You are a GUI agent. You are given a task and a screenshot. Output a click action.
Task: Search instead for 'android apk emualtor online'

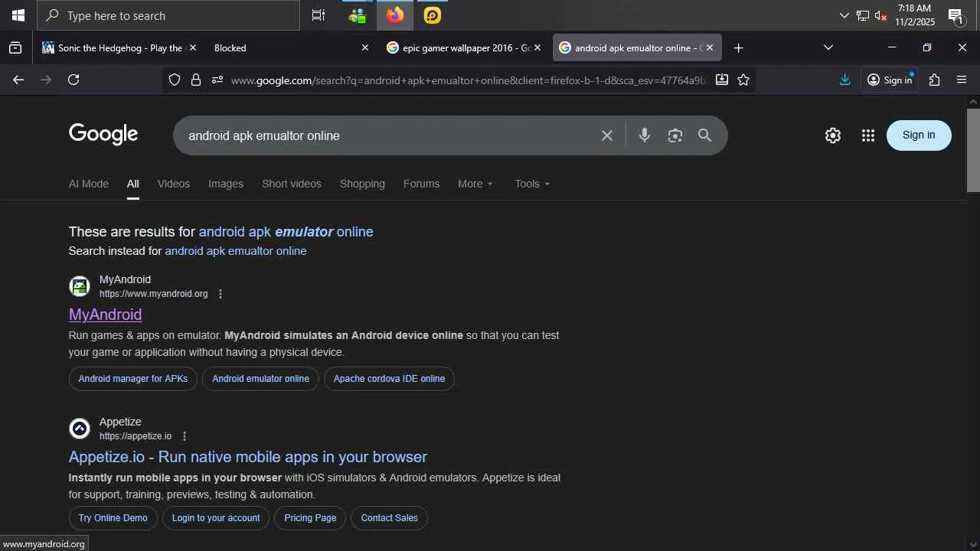point(236,251)
